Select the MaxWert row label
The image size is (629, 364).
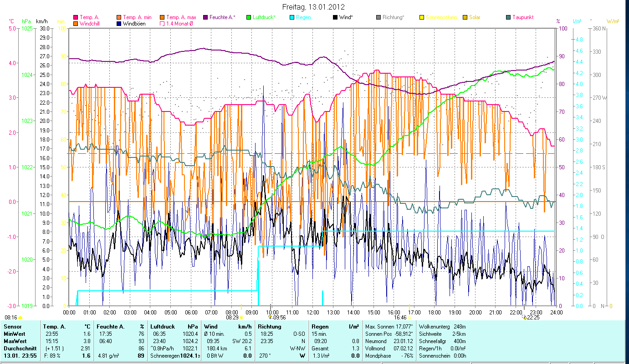point(15,341)
